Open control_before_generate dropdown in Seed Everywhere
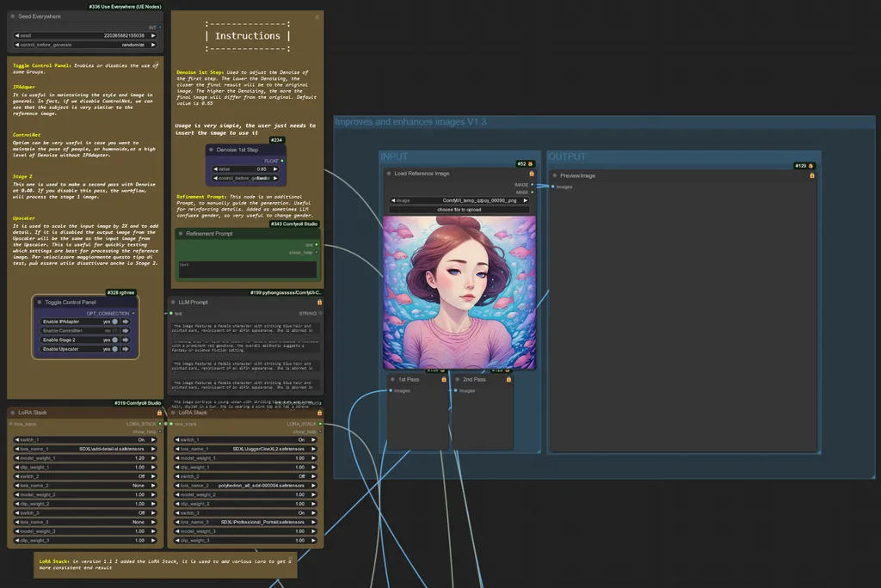This screenshot has width=881, height=588. [85, 45]
